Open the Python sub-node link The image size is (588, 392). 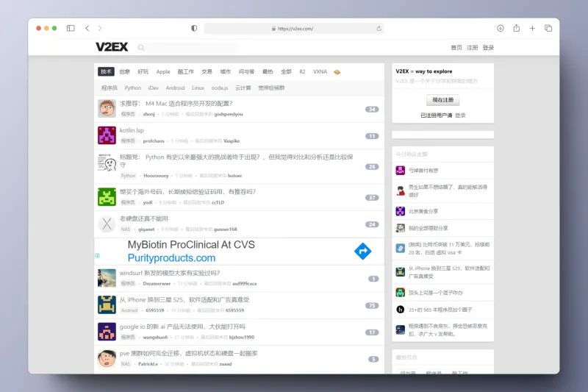(x=133, y=88)
